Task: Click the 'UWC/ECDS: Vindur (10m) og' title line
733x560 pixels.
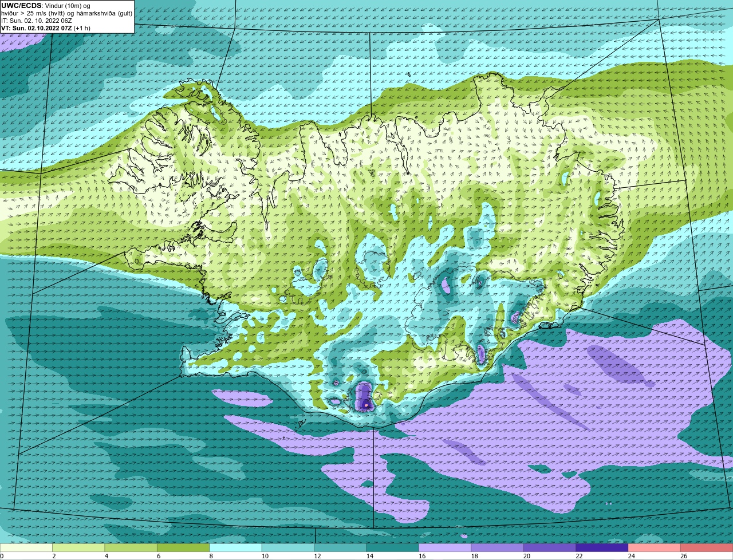Action: 46,6
